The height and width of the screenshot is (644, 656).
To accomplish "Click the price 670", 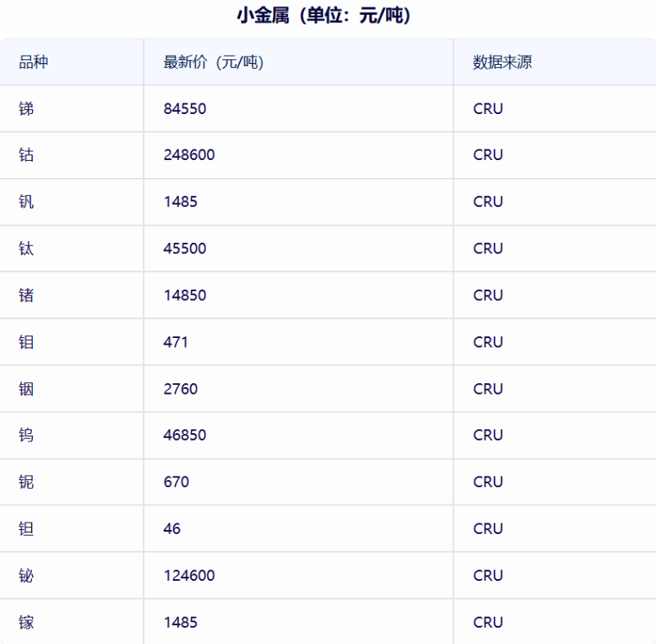I will point(176,482).
